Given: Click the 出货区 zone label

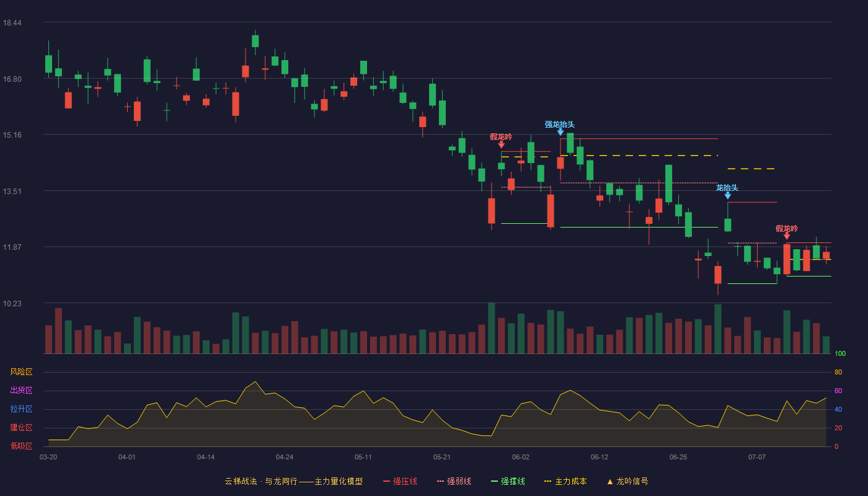Looking at the screenshot, I should tap(21, 391).
